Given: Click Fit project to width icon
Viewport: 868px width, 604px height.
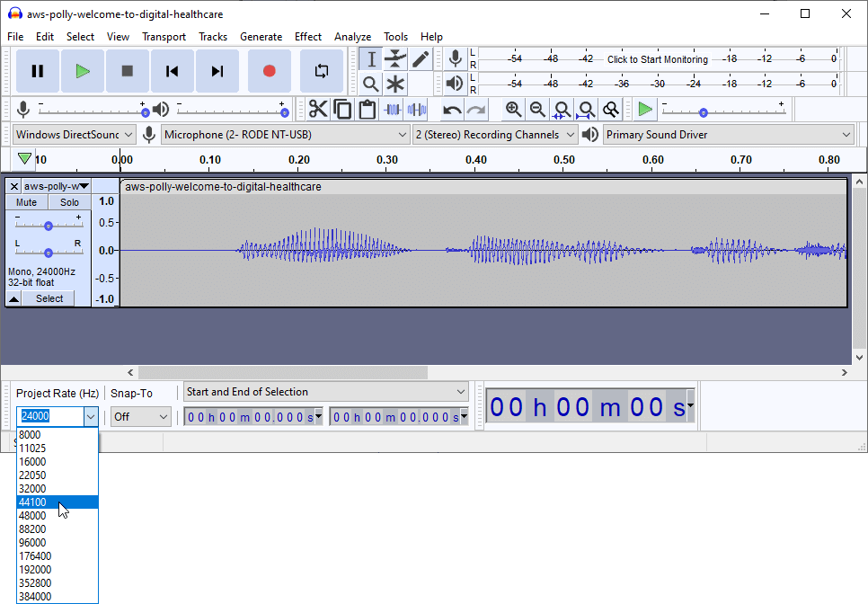Looking at the screenshot, I should [586, 109].
